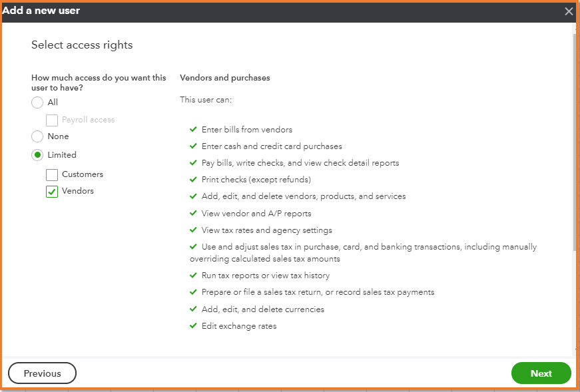Select the All access radio button

point(37,102)
